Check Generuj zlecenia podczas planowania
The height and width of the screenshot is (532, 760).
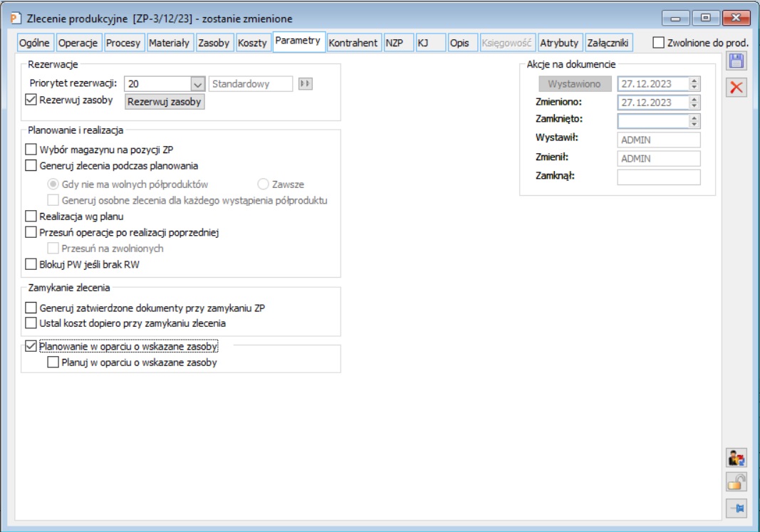[x=31, y=165]
